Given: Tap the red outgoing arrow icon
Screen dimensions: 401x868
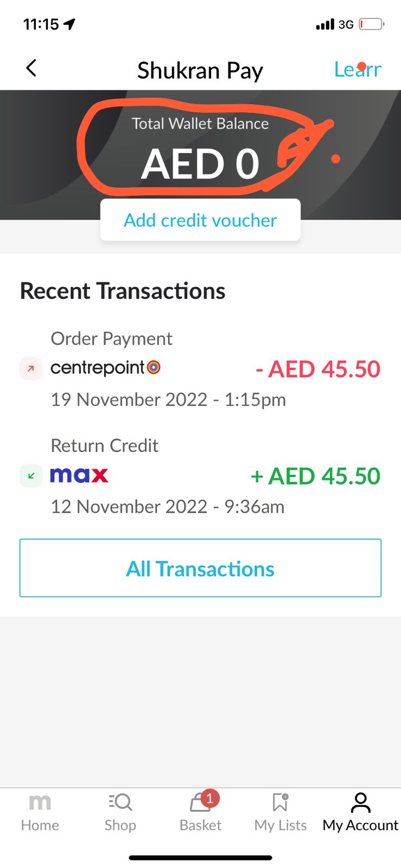Looking at the screenshot, I should 31,369.
